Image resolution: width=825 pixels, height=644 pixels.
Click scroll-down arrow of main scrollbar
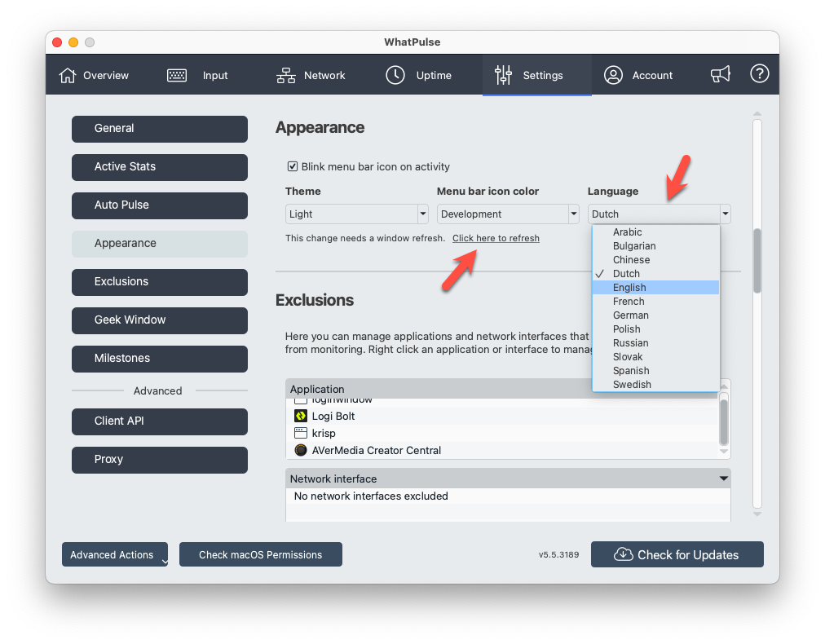pyautogui.click(x=757, y=514)
